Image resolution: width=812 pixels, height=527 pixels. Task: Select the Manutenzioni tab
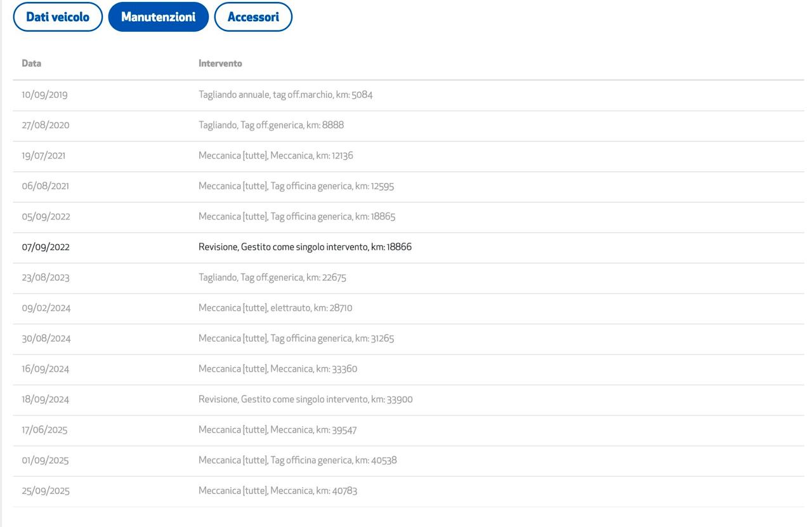(158, 17)
